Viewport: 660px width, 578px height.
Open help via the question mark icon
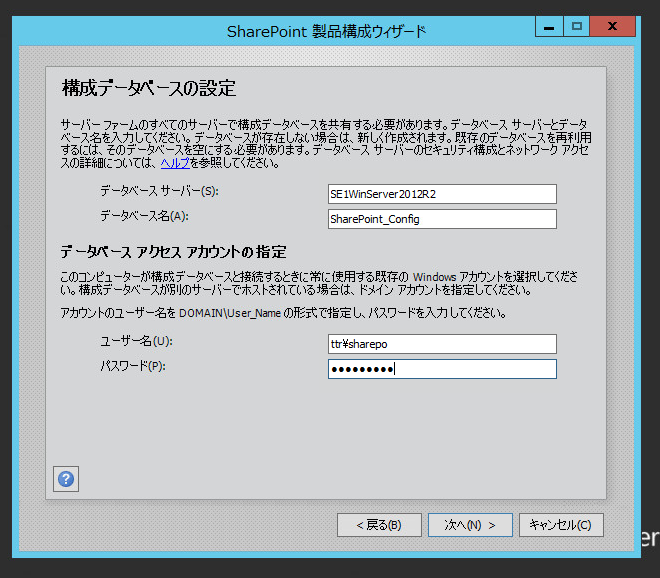coord(66,479)
